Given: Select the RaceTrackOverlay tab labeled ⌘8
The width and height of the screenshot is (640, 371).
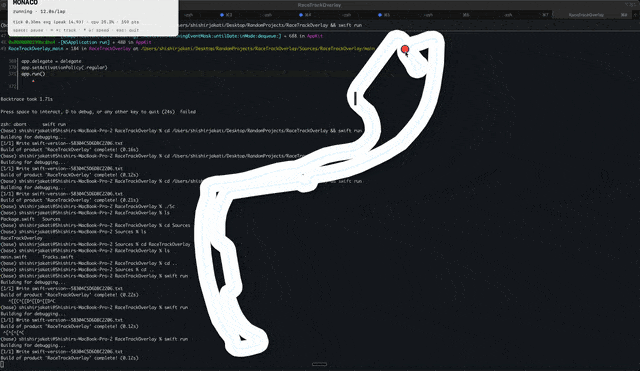Looking at the screenshot, I should click(x=592, y=15).
